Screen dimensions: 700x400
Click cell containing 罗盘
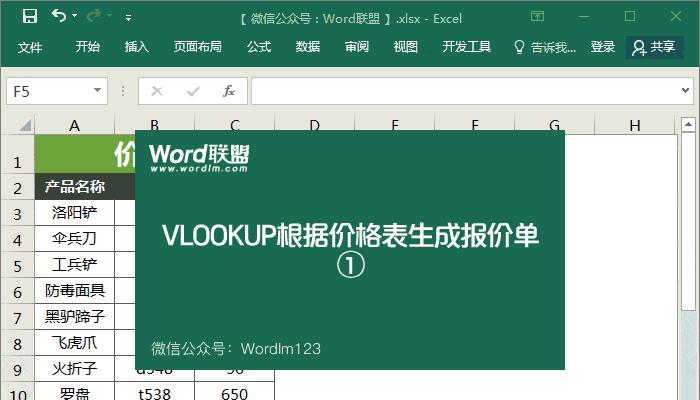tap(75, 392)
